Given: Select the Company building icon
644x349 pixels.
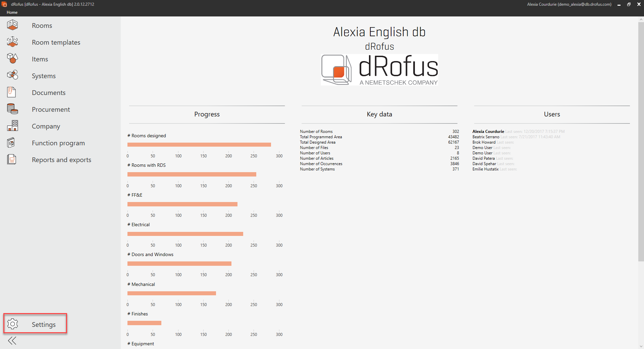Looking at the screenshot, I should (12, 126).
